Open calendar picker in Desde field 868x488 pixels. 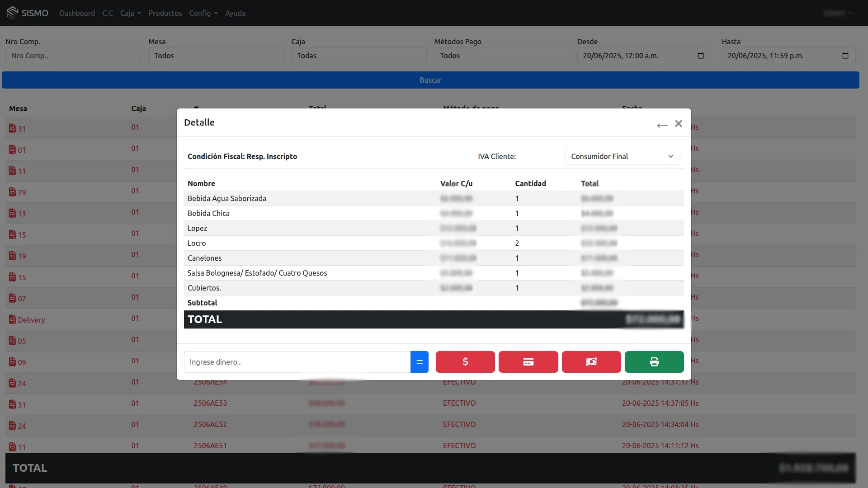click(701, 56)
